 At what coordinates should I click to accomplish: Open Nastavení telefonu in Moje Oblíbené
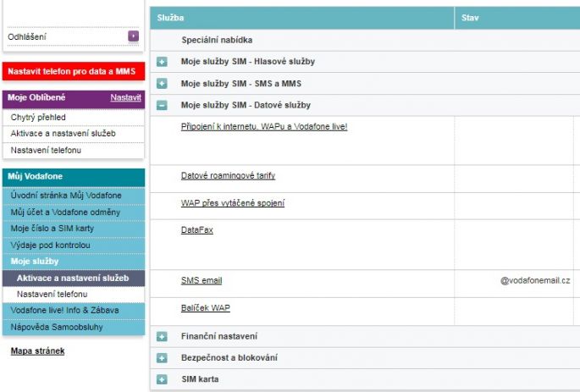[x=46, y=150]
